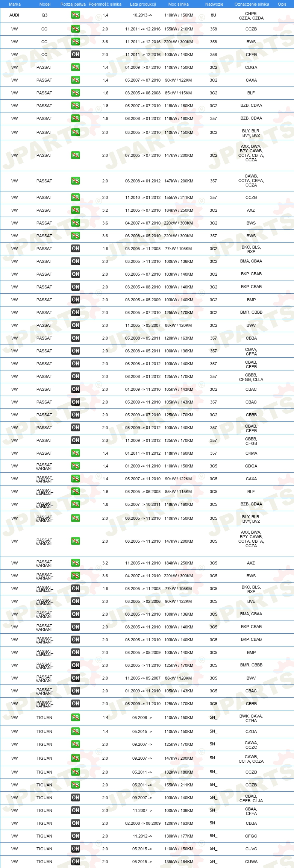Click the diesel ON icon in the TIGUAN CBBA row

pyautogui.click(x=76, y=823)
